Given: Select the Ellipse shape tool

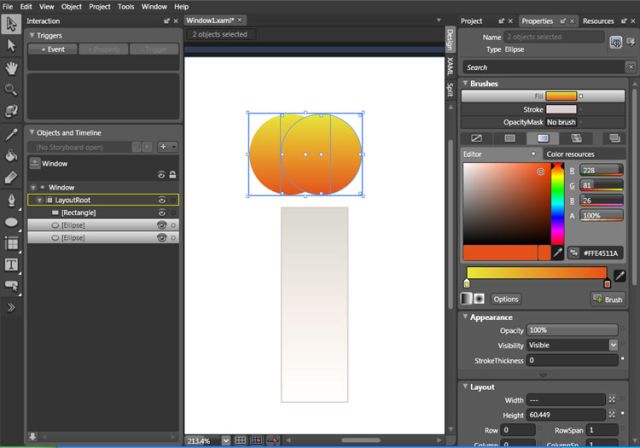Looking at the screenshot, I should 12,221.
